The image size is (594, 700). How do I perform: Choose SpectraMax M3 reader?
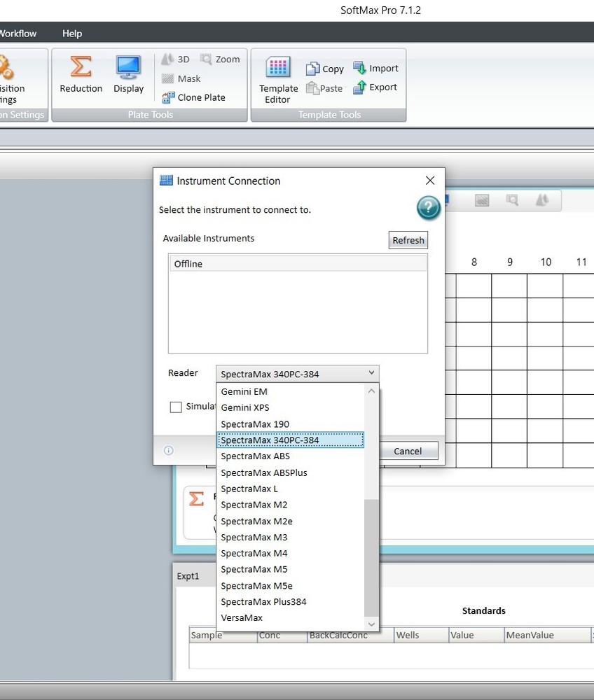pyautogui.click(x=290, y=538)
